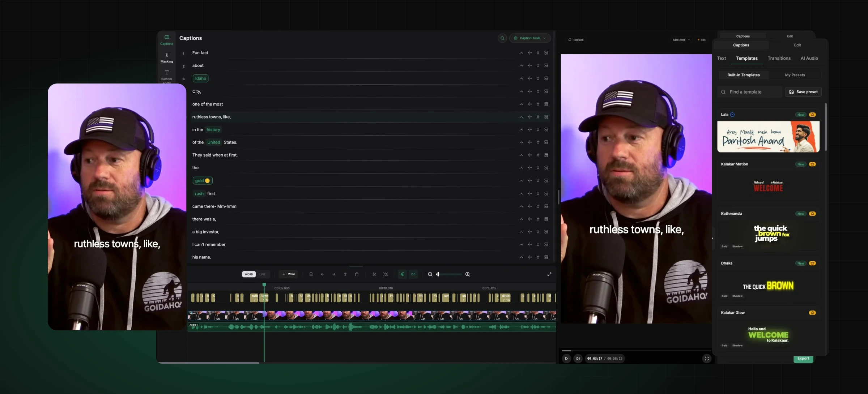868x394 pixels.
Task: Click the green Export button
Action: point(803,359)
